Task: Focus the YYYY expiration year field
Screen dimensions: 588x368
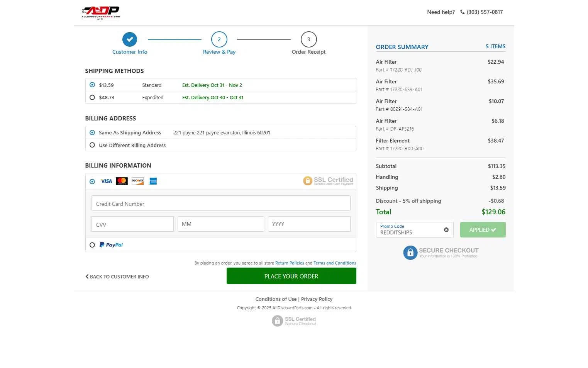Action: [x=309, y=224]
